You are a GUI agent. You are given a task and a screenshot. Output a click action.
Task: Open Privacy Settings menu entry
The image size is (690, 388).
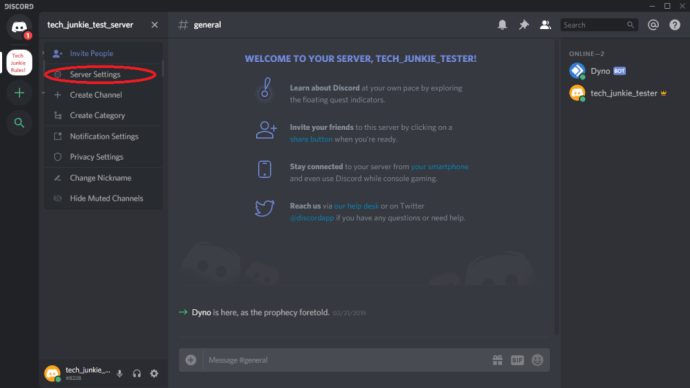(103, 157)
